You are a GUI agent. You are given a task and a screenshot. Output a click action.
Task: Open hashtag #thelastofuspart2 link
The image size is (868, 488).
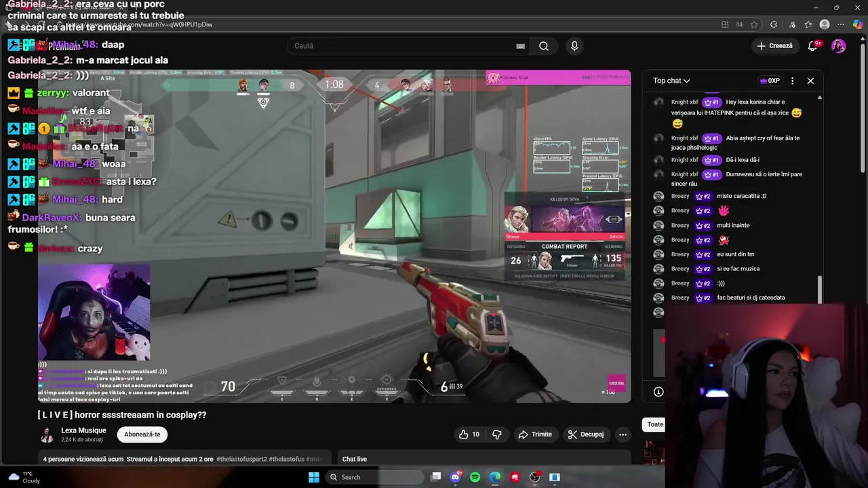pos(241,460)
